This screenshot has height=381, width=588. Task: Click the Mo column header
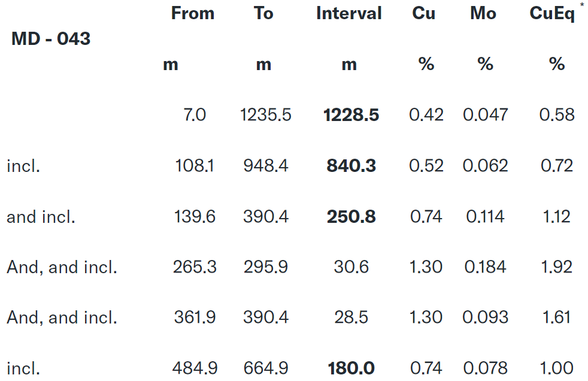click(483, 14)
